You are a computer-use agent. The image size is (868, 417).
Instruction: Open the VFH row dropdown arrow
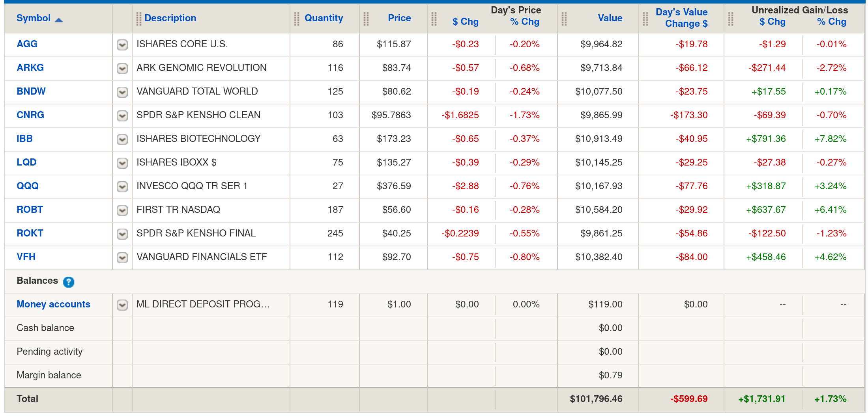click(122, 257)
